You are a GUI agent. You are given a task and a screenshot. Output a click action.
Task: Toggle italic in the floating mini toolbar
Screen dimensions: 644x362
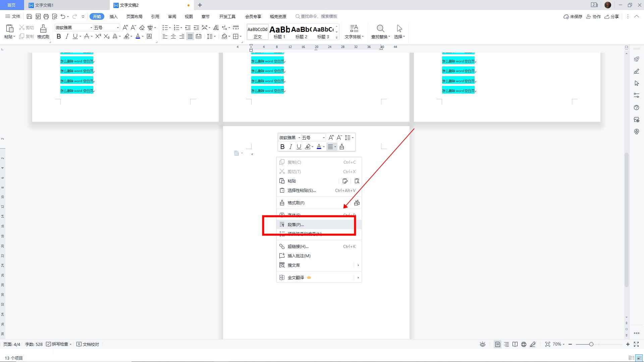click(290, 147)
